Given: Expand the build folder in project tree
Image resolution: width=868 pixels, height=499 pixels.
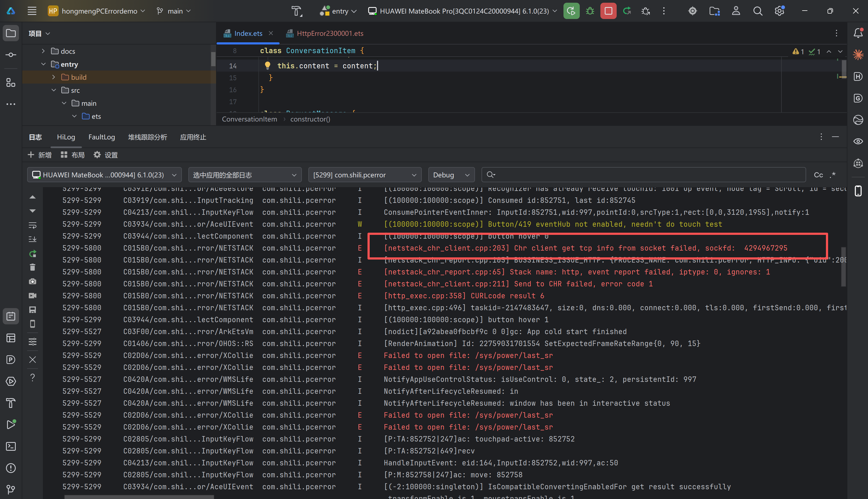Looking at the screenshot, I should tap(53, 77).
